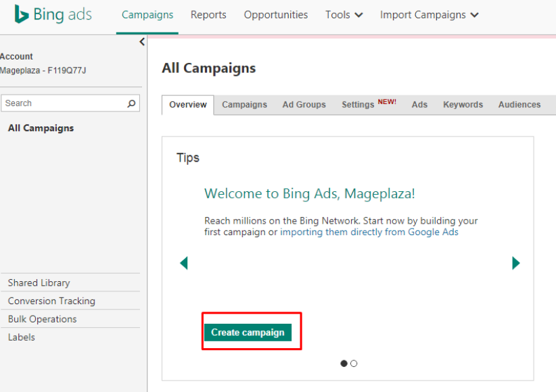The width and height of the screenshot is (556, 392).
Task: Open the Opportunities menu
Action: coord(275,15)
